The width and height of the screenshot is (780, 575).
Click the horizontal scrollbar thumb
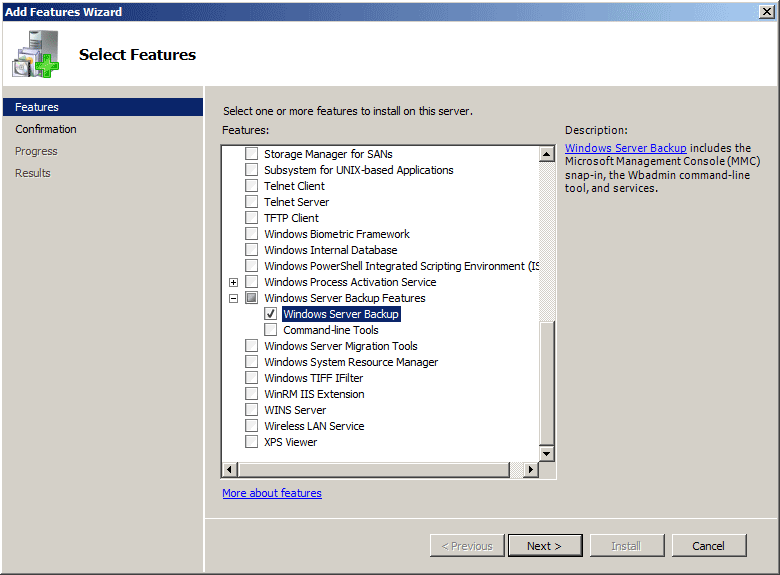click(x=374, y=469)
